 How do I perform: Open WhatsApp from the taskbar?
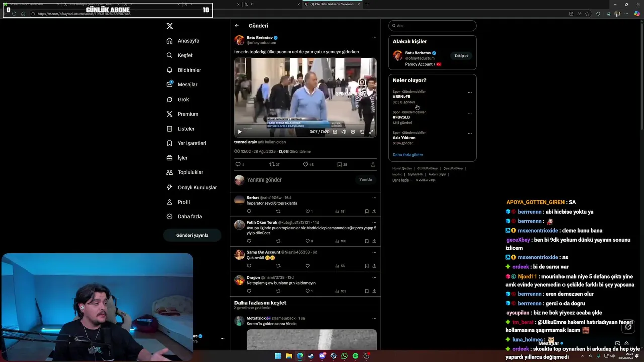[x=344, y=356]
